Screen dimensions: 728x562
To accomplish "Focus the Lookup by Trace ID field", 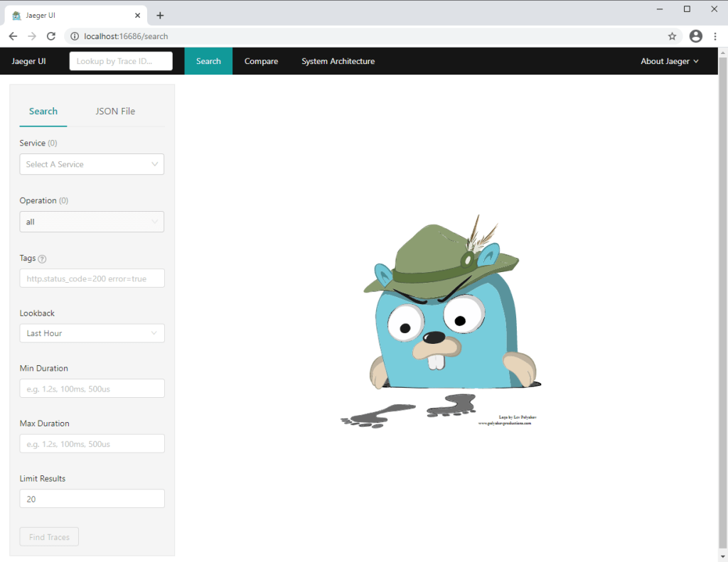I will pyautogui.click(x=121, y=61).
